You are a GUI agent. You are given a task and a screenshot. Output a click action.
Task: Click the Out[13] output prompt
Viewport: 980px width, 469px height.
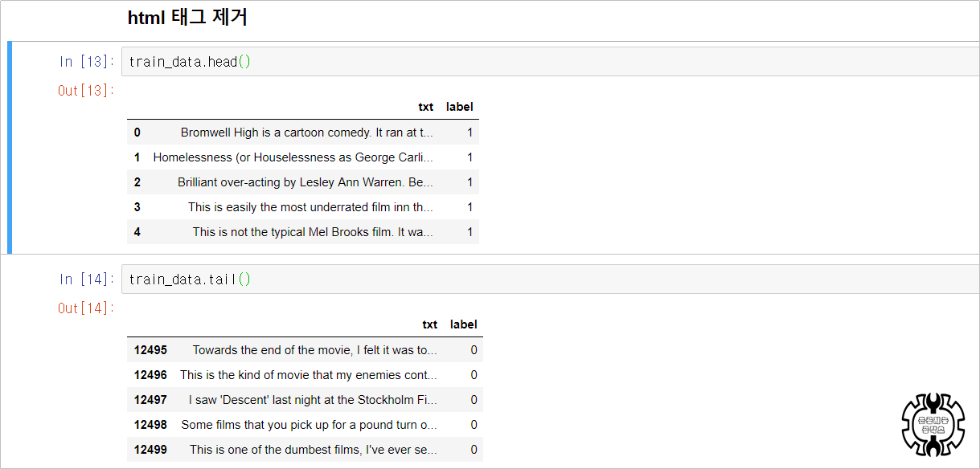click(86, 91)
